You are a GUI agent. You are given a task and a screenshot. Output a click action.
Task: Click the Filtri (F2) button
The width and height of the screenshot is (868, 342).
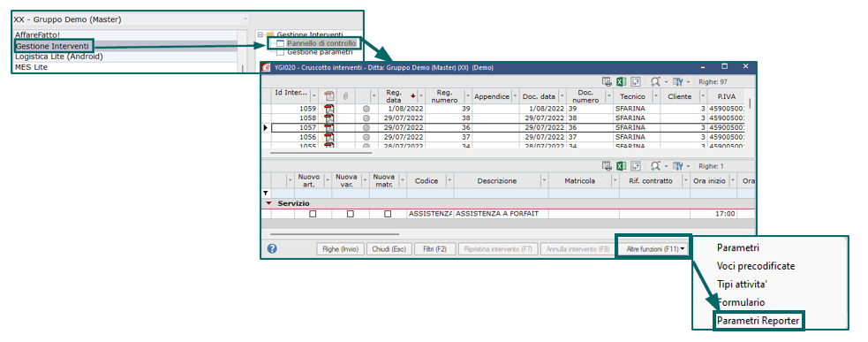[434, 249]
